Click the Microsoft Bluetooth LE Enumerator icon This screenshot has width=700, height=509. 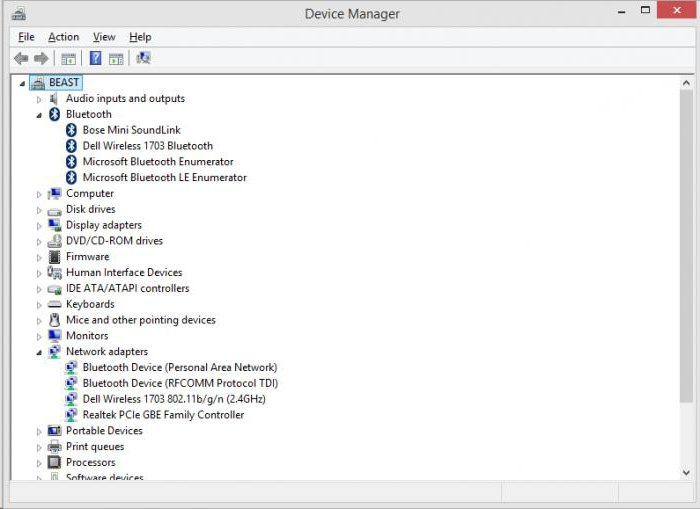coord(71,178)
